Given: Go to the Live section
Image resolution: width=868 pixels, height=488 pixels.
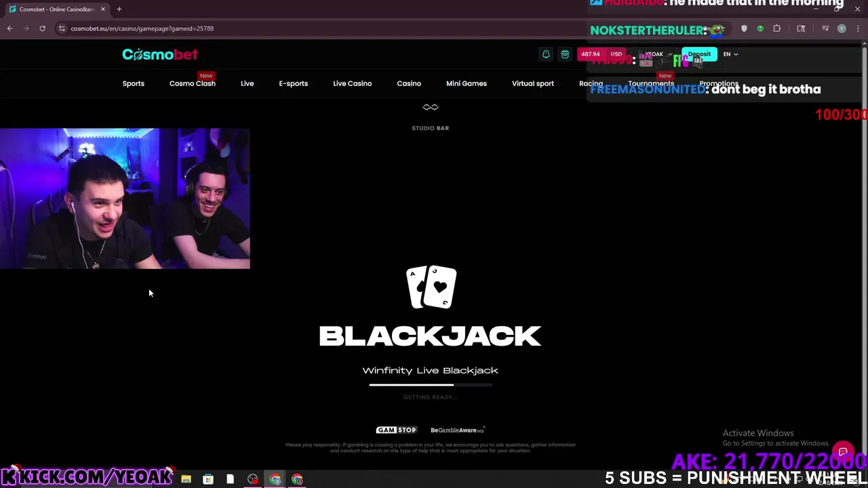Looking at the screenshot, I should pos(247,83).
